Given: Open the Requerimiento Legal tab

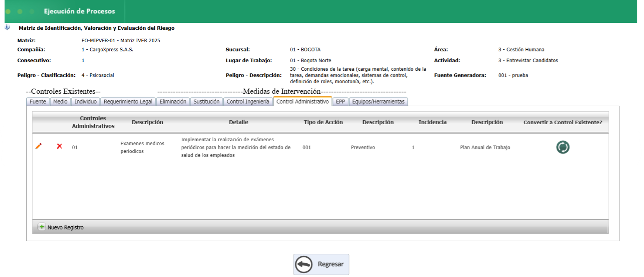Looking at the screenshot, I should [x=128, y=101].
